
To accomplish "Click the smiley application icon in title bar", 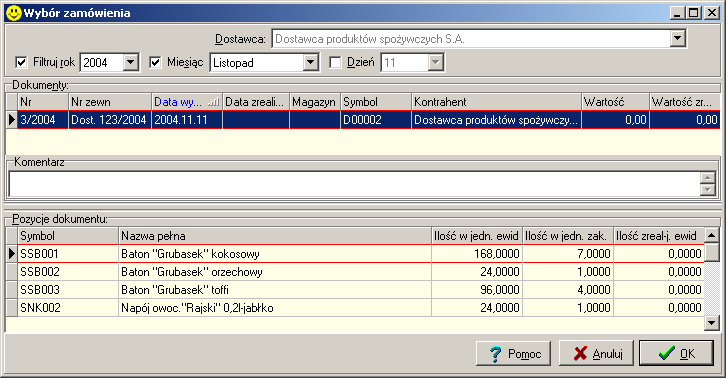I will tap(13, 13).
